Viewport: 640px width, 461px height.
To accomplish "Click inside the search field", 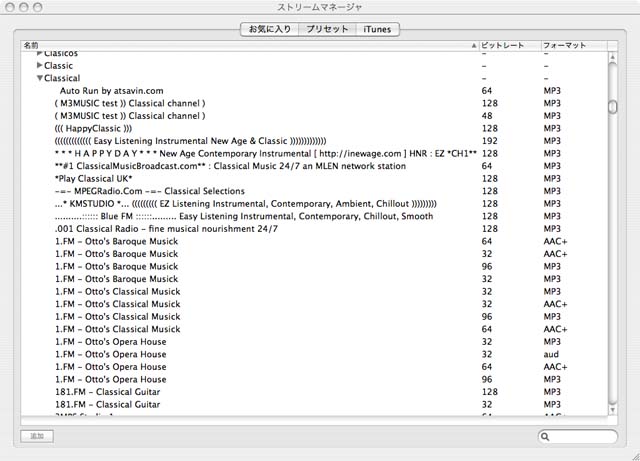I will 577,437.
